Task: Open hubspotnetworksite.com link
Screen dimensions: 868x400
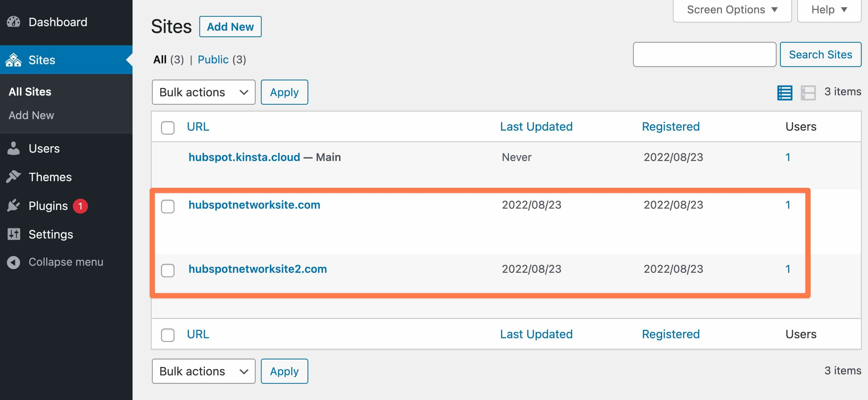Action: (254, 205)
